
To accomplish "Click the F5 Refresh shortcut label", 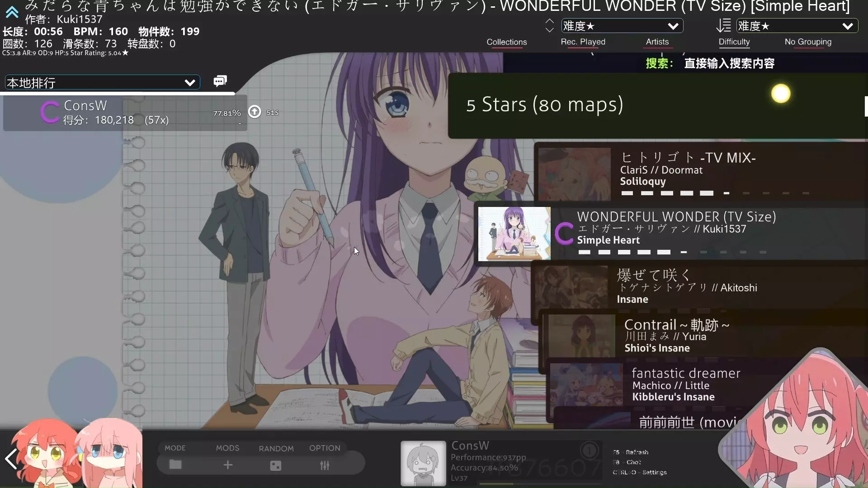I will point(631,452).
